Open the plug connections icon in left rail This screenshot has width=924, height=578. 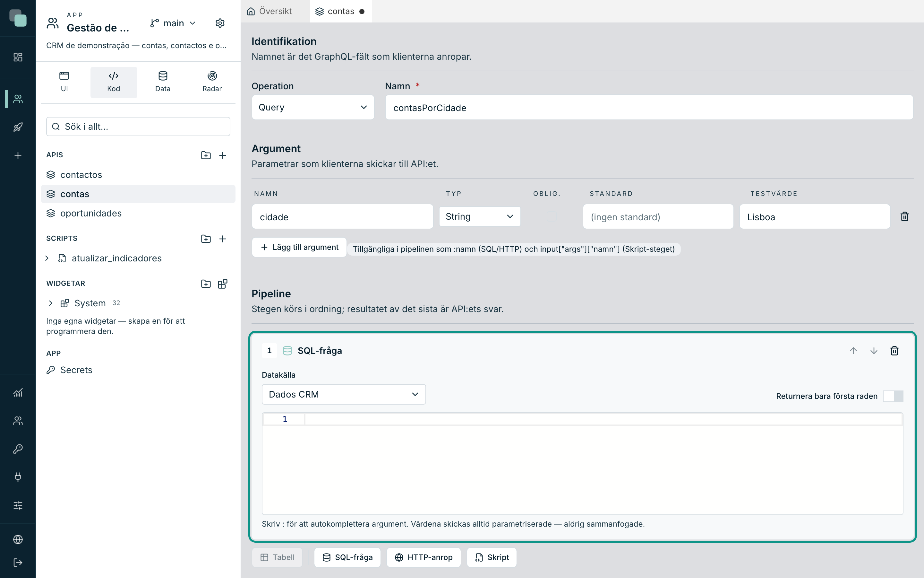click(x=18, y=477)
